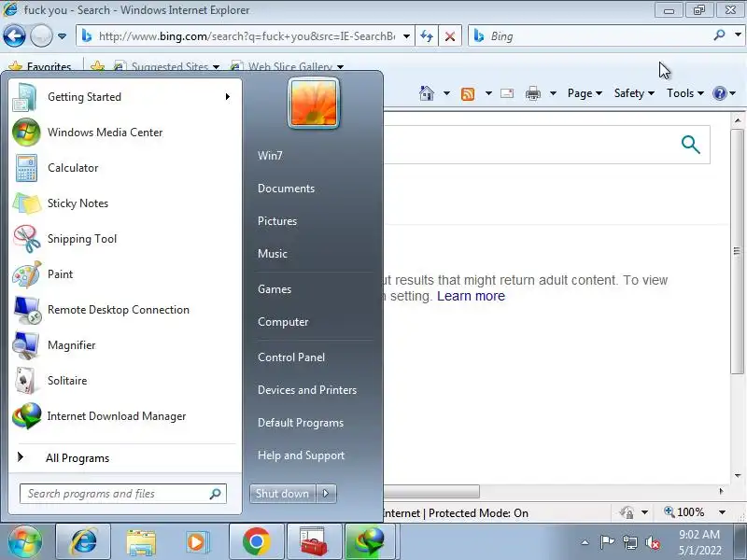This screenshot has height=560, width=747.
Task: Click the muted volume tray icon
Action: point(652,543)
